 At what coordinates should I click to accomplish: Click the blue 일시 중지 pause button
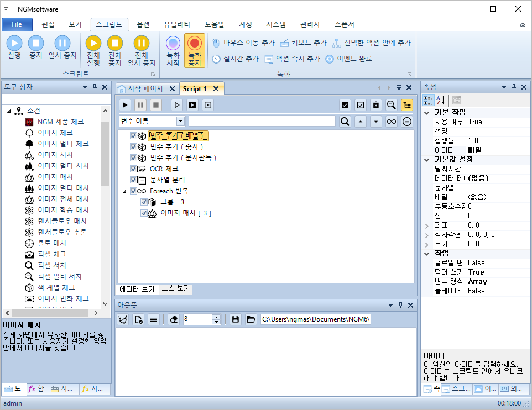[x=62, y=47]
